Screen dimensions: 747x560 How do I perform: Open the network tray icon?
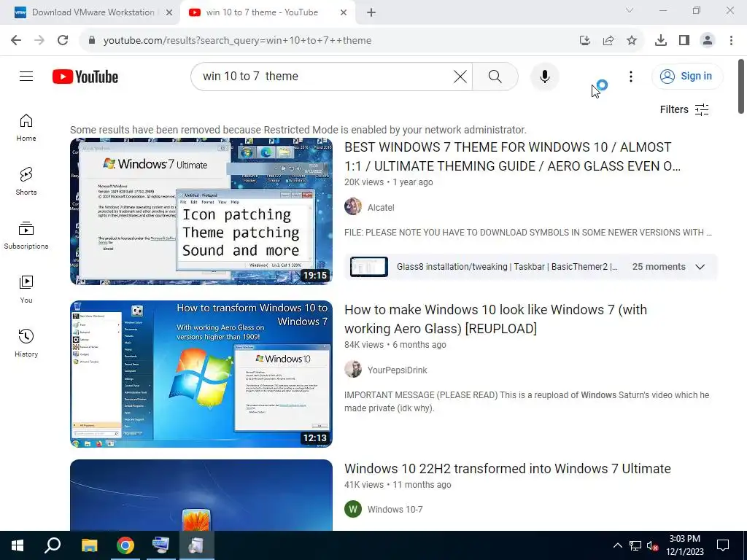pos(635,545)
